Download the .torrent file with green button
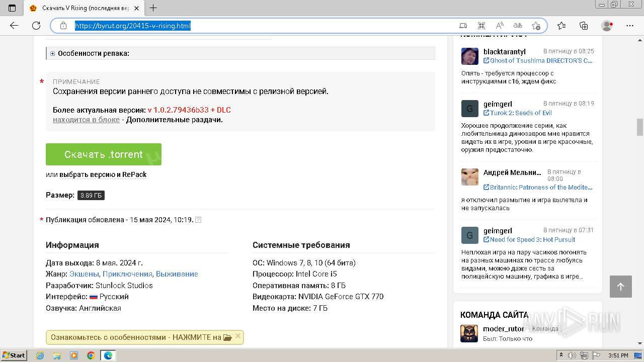Image resolution: width=644 pixels, height=362 pixels. pyautogui.click(x=104, y=154)
